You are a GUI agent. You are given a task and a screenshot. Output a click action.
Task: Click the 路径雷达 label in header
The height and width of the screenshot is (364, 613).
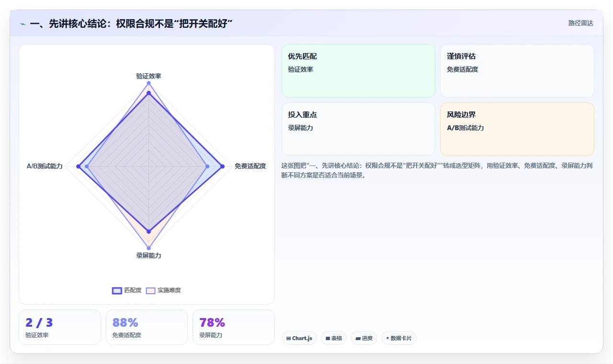[580, 23]
